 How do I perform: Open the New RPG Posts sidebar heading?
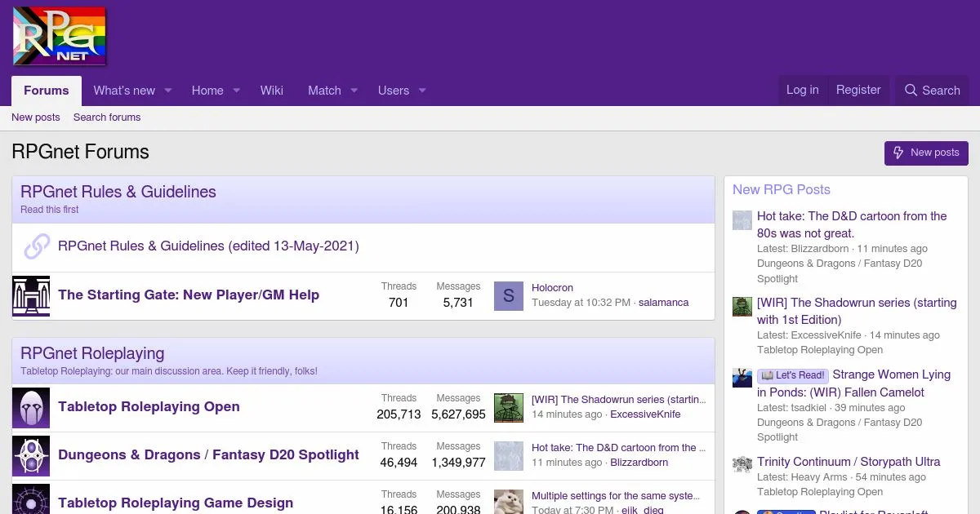pyautogui.click(x=782, y=189)
